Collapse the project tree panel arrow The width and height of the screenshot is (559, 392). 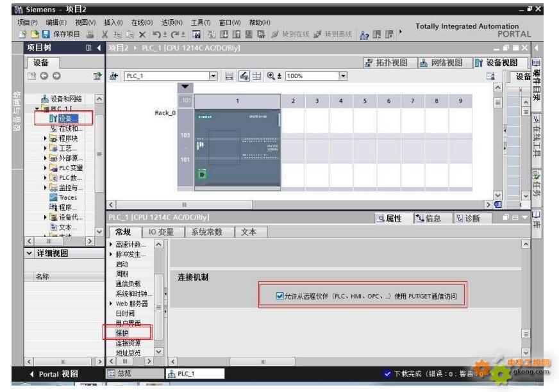click(99, 47)
